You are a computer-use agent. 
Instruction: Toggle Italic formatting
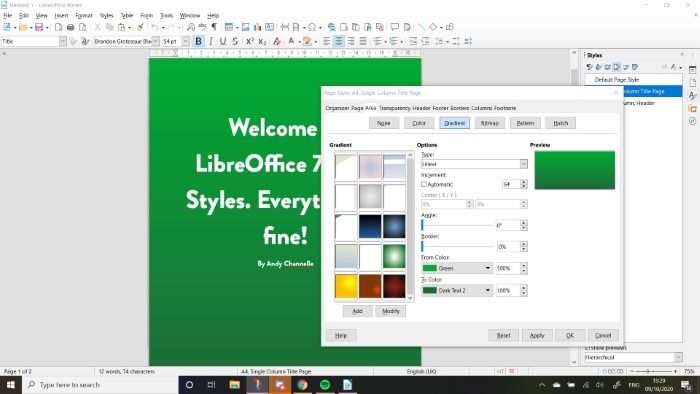[x=211, y=41]
